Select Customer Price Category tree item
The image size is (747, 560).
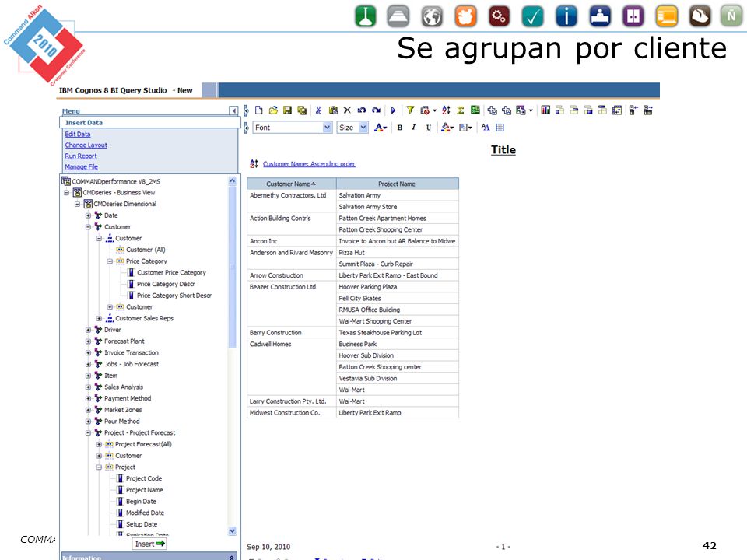click(171, 273)
